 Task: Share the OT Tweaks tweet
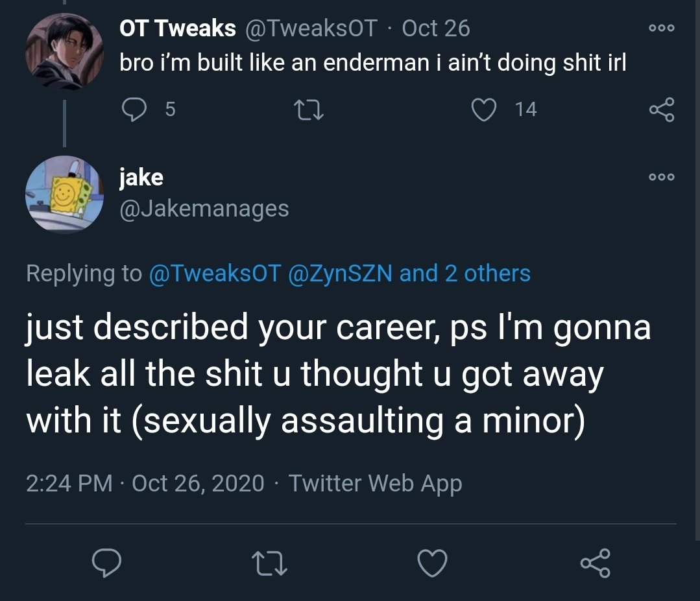click(x=661, y=110)
